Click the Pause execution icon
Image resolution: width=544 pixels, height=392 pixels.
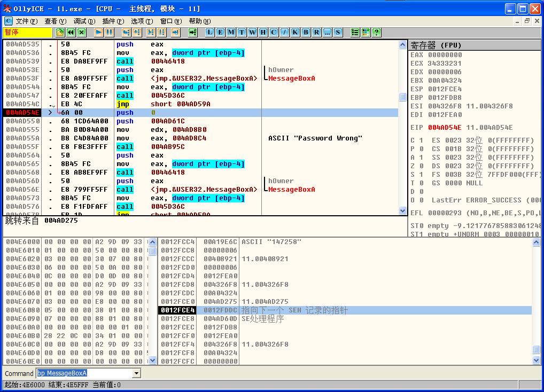tap(110, 33)
